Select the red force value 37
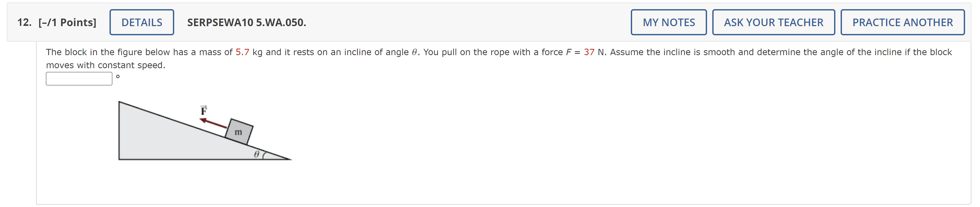This screenshot has width=980, height=207. pos(590,52)
